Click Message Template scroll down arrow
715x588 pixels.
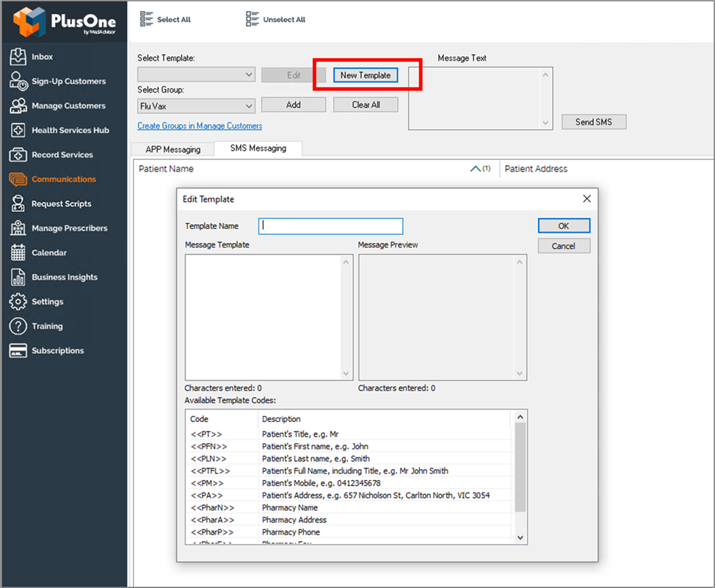coord(346,374)
